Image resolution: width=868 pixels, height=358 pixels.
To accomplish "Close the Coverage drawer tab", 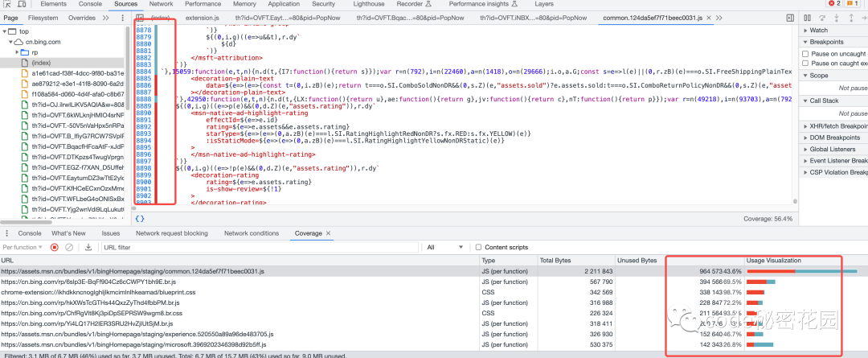I will (328, 233).
